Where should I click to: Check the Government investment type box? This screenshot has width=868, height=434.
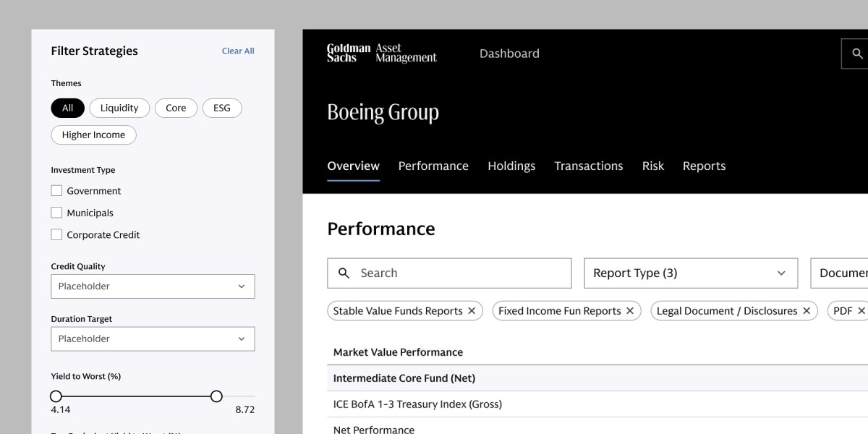click(56, 191)
